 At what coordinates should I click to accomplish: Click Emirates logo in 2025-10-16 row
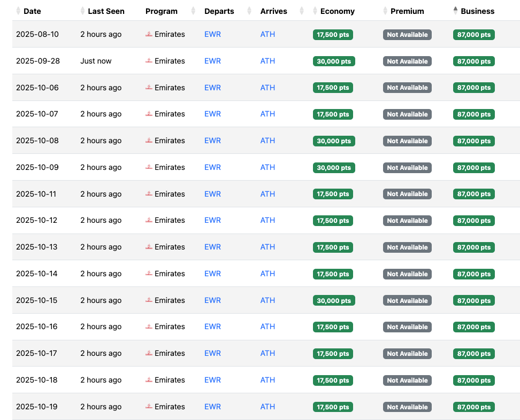[x=149, y=326]
